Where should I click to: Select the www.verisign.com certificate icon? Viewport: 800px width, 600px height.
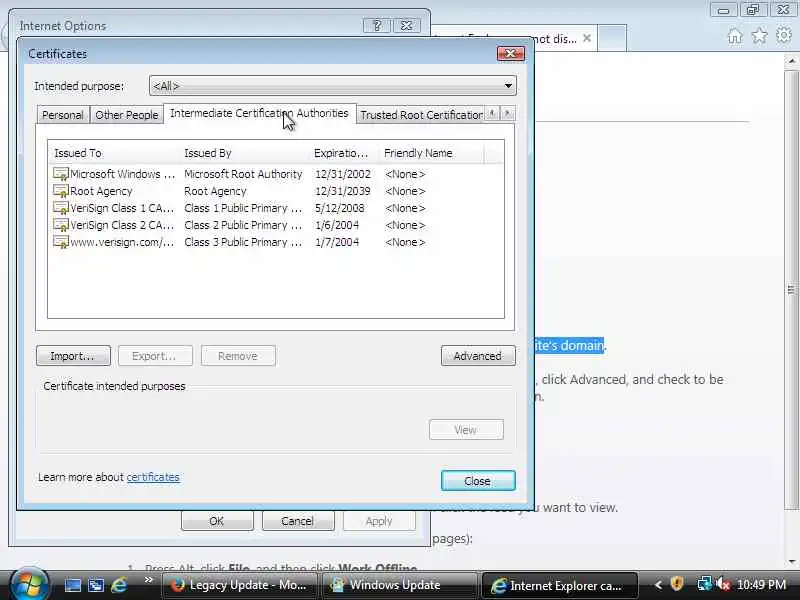click(61, 242)
